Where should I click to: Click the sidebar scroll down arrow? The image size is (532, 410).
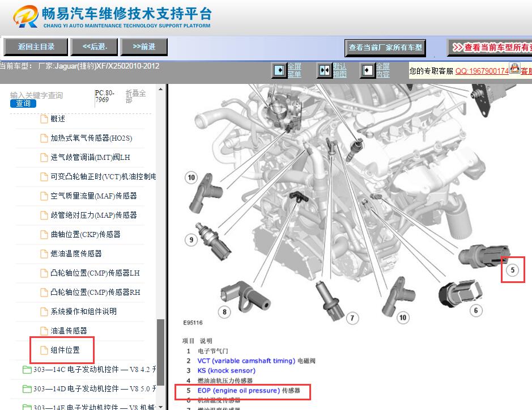160,407
